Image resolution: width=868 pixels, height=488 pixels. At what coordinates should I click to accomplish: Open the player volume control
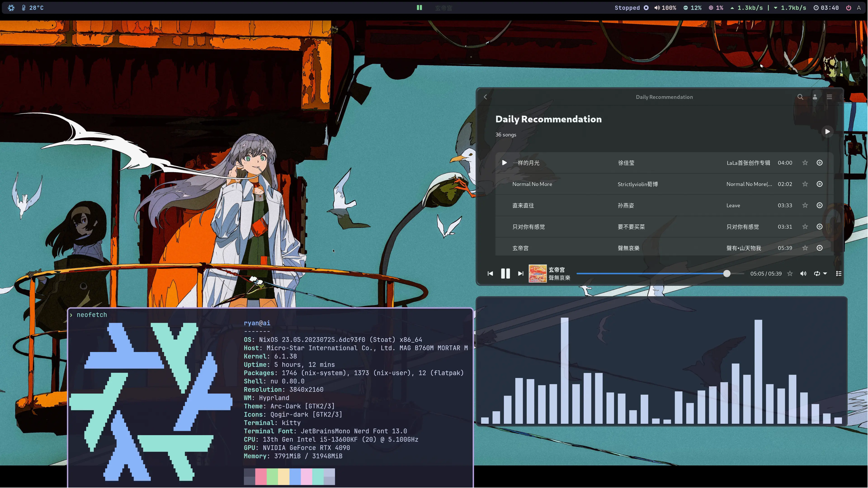click(803, 273)
